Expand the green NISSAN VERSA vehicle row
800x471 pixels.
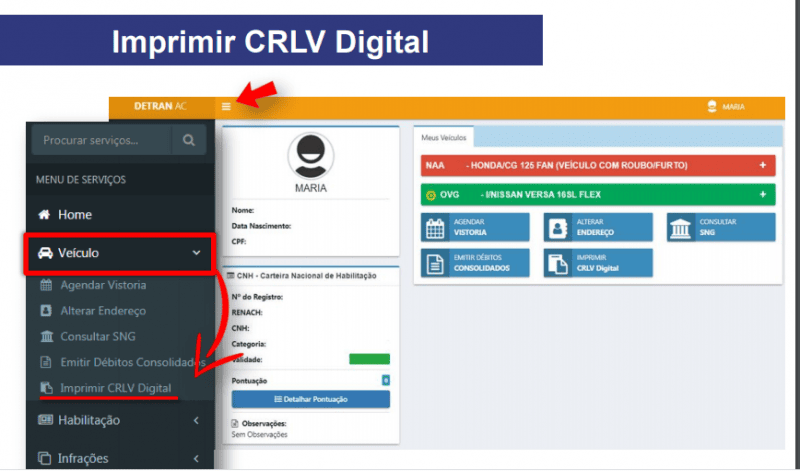(x=762, y=195)
